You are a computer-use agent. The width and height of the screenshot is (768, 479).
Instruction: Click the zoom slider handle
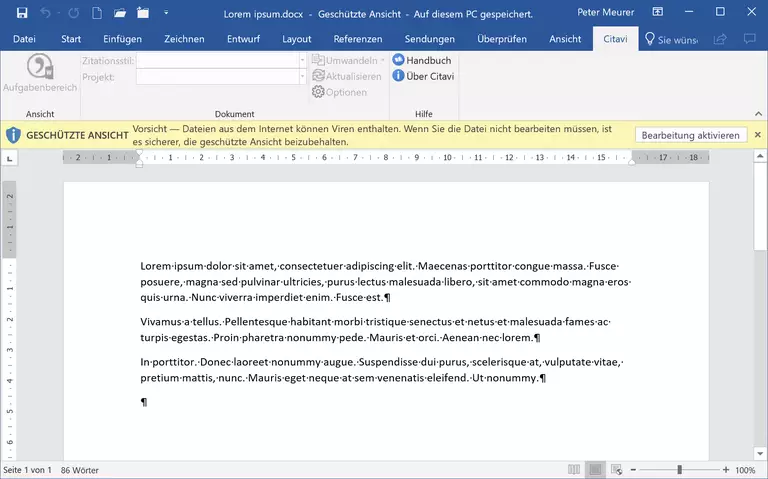[x=680, y=469]
